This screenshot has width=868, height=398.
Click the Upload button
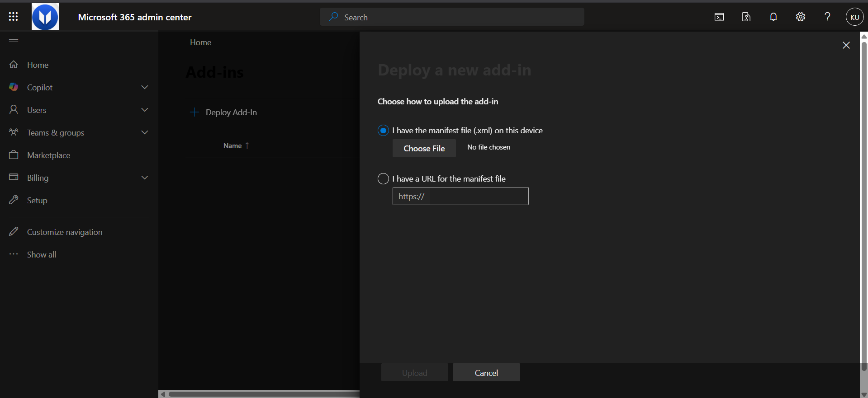coord(415,373)
